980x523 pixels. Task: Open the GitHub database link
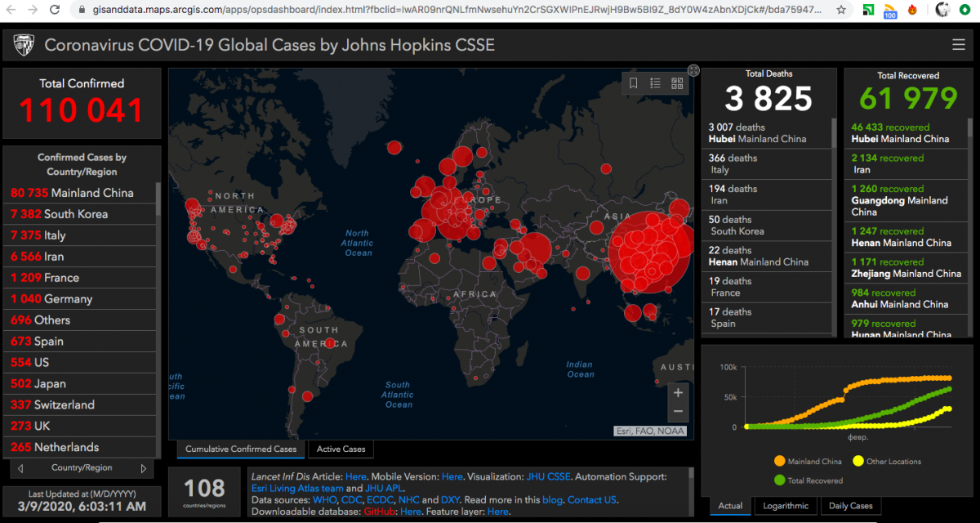(380, 512)
